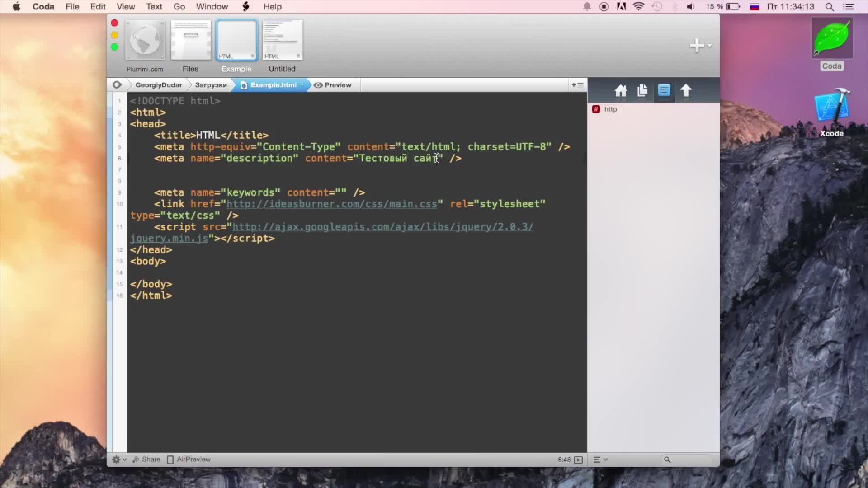Open the Wi-Fi status menu
The image size is (868, 488).
coord(638,7)
